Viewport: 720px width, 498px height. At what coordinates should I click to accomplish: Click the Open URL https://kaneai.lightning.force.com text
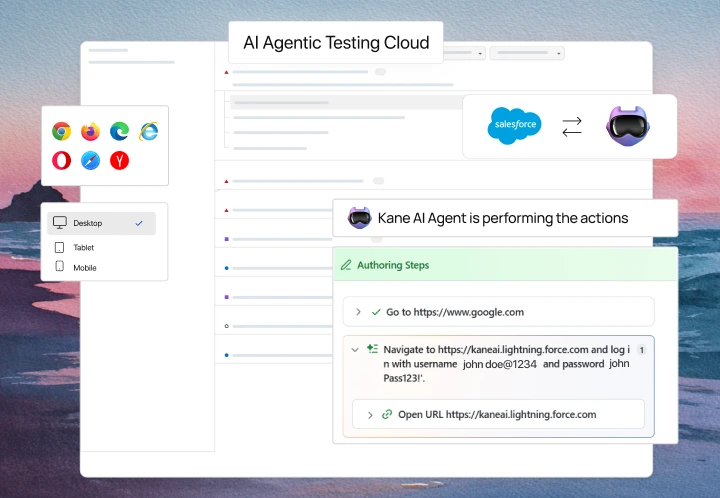point(497,414)
